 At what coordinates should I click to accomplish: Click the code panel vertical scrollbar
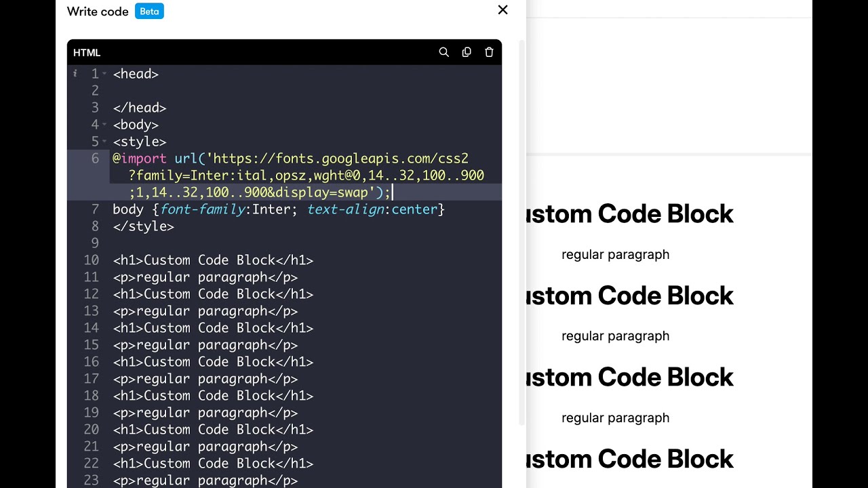click(x=521, y=232)
